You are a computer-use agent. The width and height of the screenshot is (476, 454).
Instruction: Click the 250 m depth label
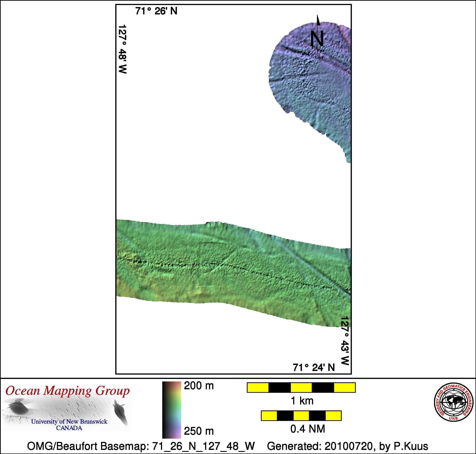(199, 431)
